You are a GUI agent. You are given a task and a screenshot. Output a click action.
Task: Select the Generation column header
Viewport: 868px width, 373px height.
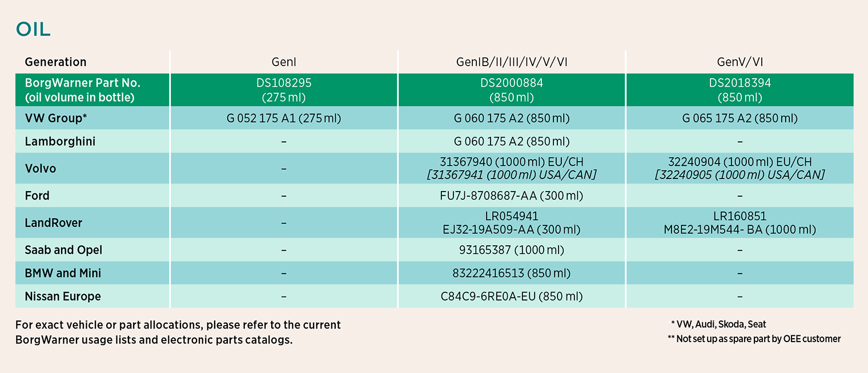coord(56,62)
